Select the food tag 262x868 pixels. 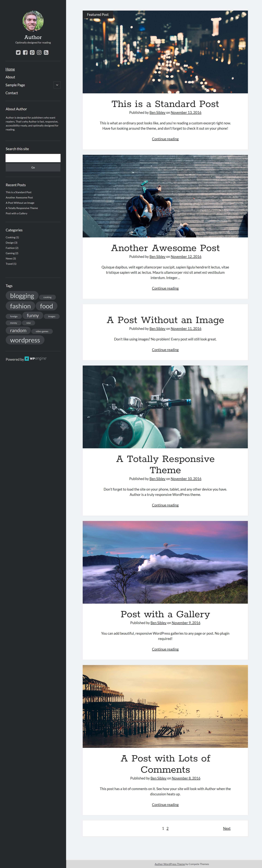click(47, 306)
